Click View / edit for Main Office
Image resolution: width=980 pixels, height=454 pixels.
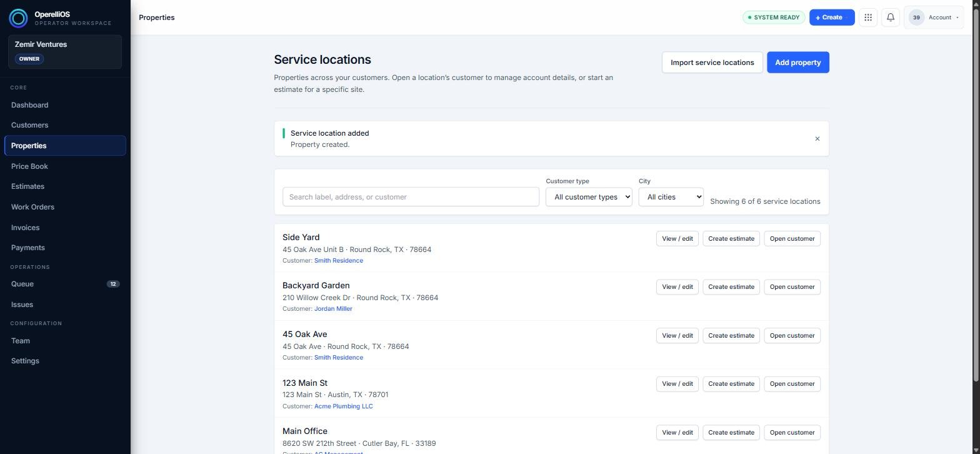677,433
